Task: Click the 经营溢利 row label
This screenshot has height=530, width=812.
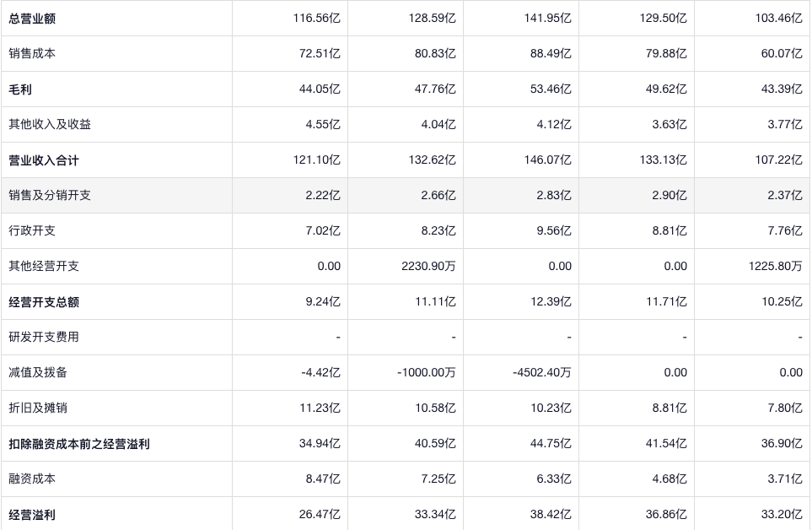Action: point(33,514)
